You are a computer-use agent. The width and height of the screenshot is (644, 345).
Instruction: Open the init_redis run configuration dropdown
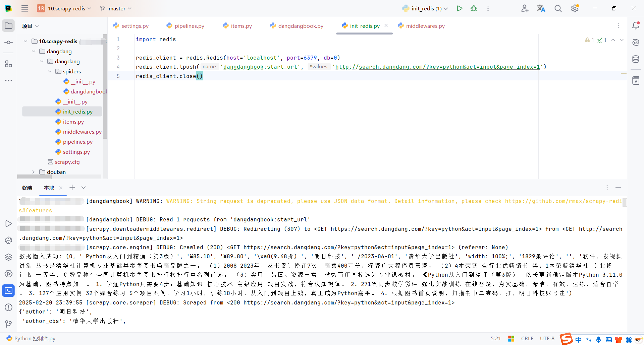coord(425,8)
